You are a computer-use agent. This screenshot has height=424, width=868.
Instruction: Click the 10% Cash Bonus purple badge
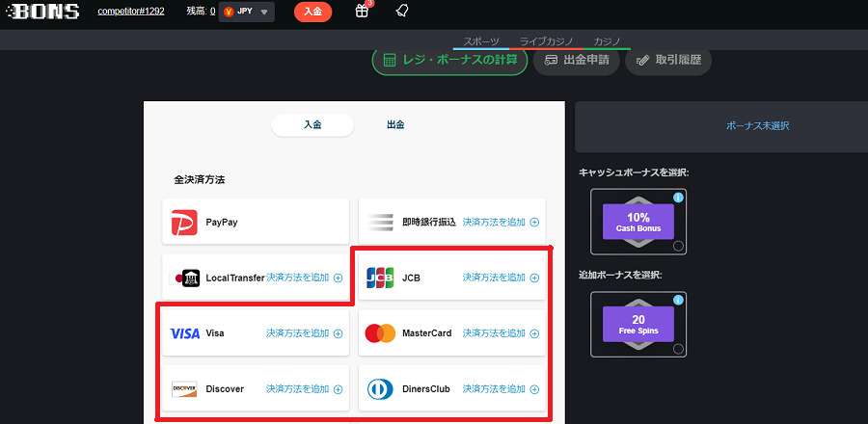point(638,222)
